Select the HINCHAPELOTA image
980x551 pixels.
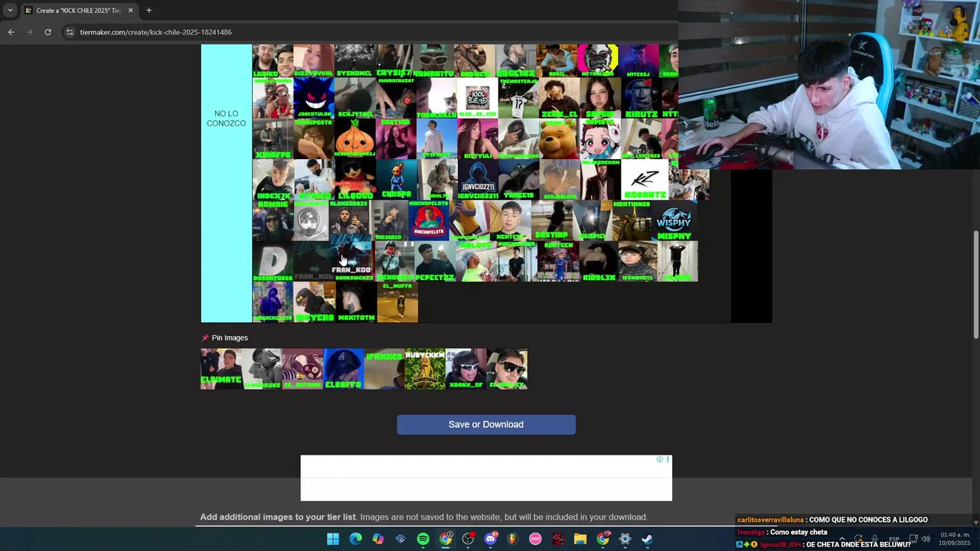point(430,221)
